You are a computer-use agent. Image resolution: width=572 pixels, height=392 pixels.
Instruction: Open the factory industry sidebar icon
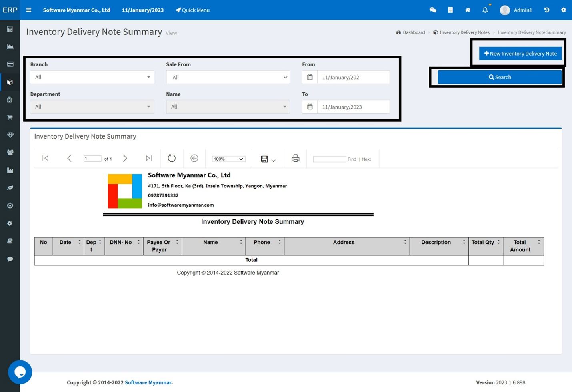pyautogui.click(x=10, y=170)
